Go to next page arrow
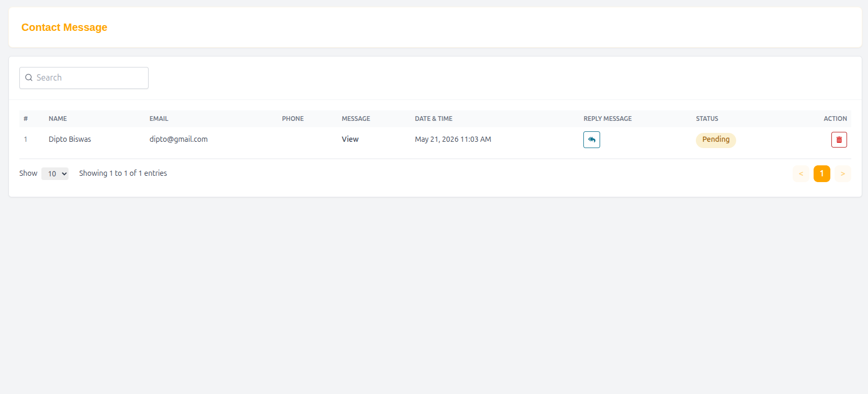The image size is (868, 394). (843, 174)
